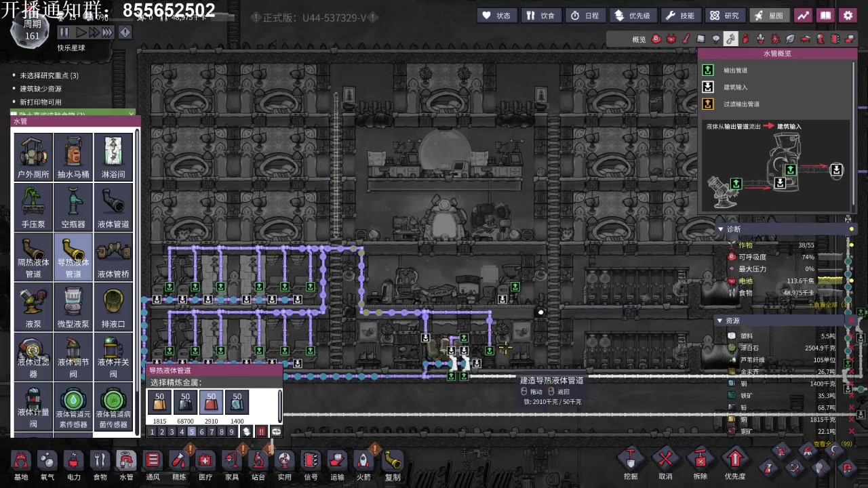Image resolution: width=868 pixels, height=488 pixels.
Task: Open the 技能 skills menu
Action: 680,15
